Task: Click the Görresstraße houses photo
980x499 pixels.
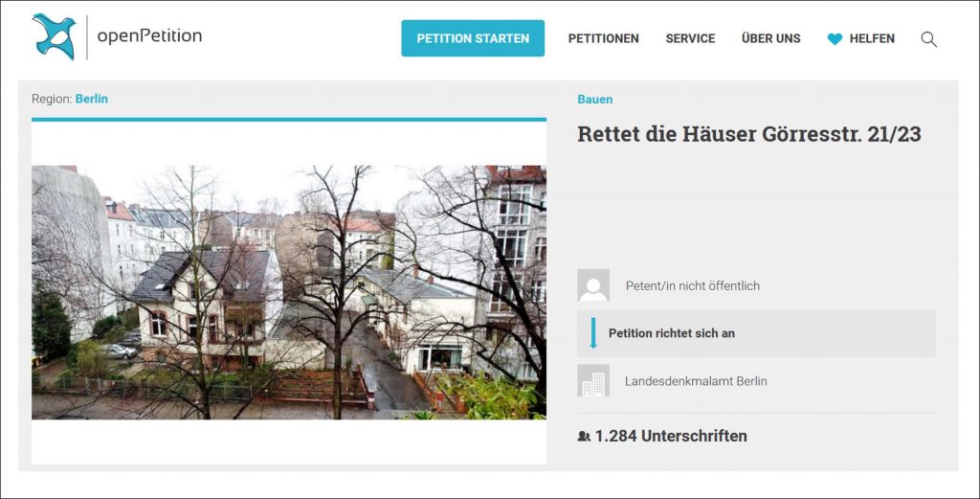Action: click(x=288, y=292)
